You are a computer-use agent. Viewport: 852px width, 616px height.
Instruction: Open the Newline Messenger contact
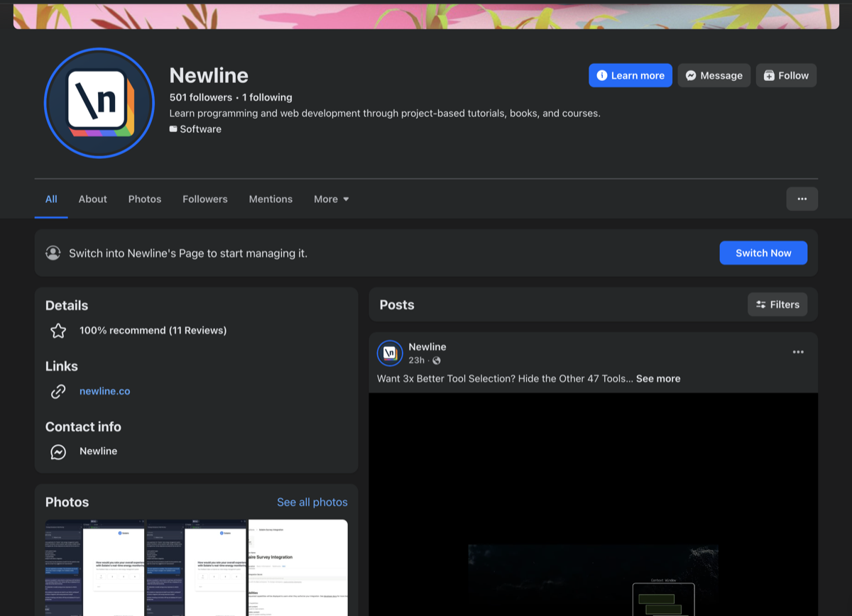coord(98,451)
